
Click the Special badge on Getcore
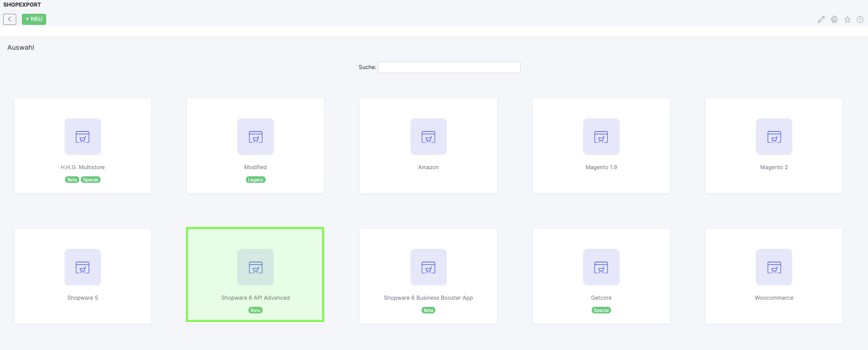(x=601, y=310)
